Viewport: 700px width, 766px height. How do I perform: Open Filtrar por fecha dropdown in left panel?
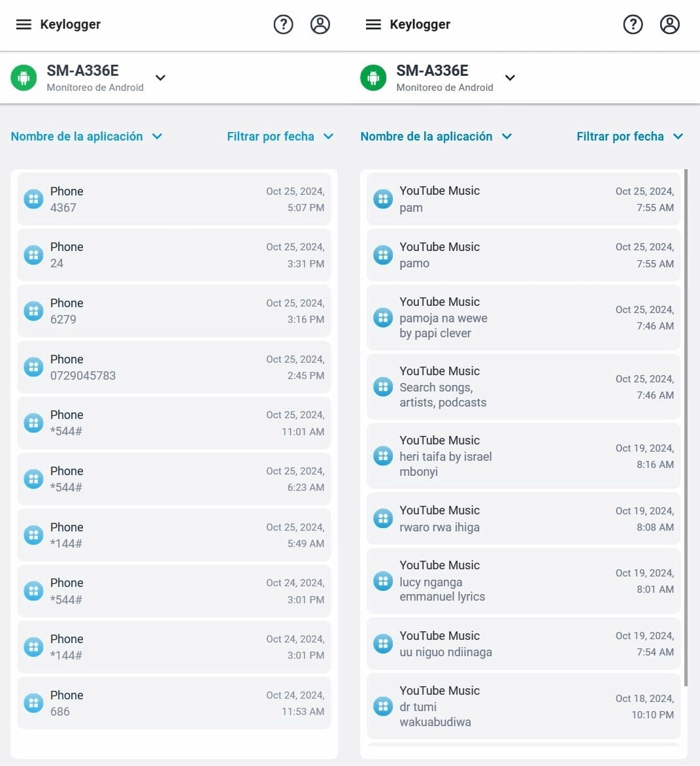280,137
